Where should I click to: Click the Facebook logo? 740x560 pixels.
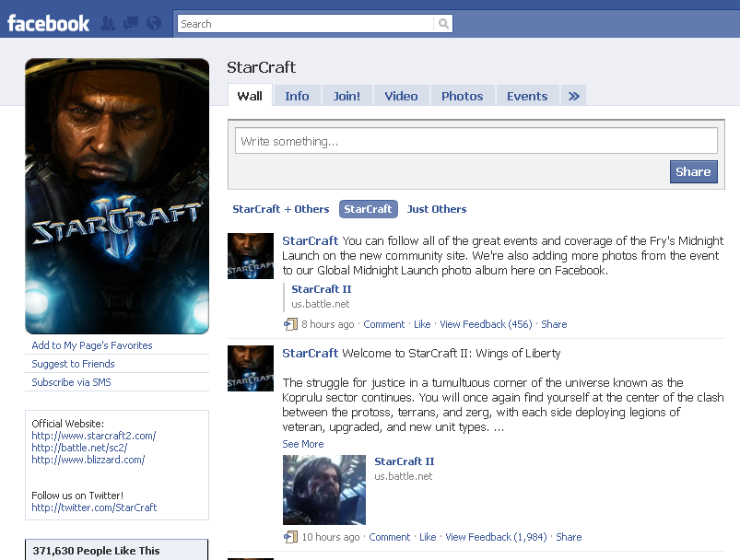[x=48, y=23]
